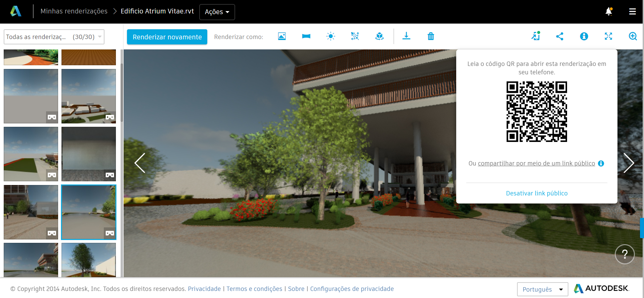Viewport: 644px width, 298px height.
Task: Render as turntable icon
Action: click(380, 36)
